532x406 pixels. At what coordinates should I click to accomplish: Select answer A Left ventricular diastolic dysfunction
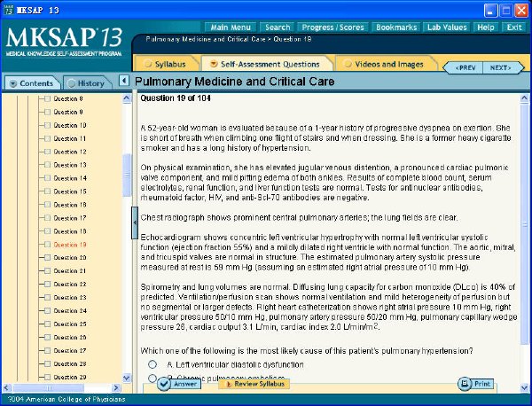click(x=153, y=364)
